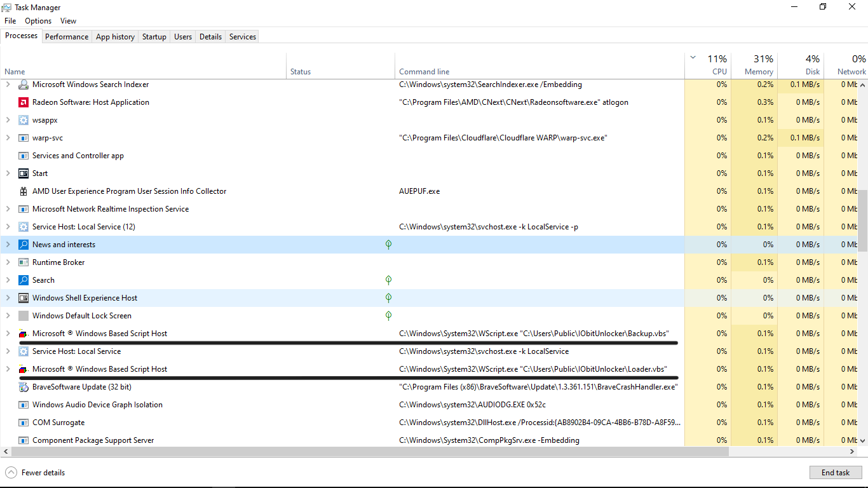Image resolution: width=868 pixels, height=488 pixels.
Task: Click the Windows Default Lock Screen icon
Action: pos(24,315)
